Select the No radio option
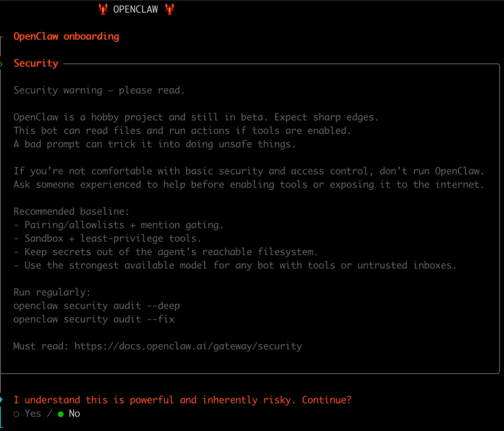This screenshot has height=431, width=504. (x=69, y=414)
